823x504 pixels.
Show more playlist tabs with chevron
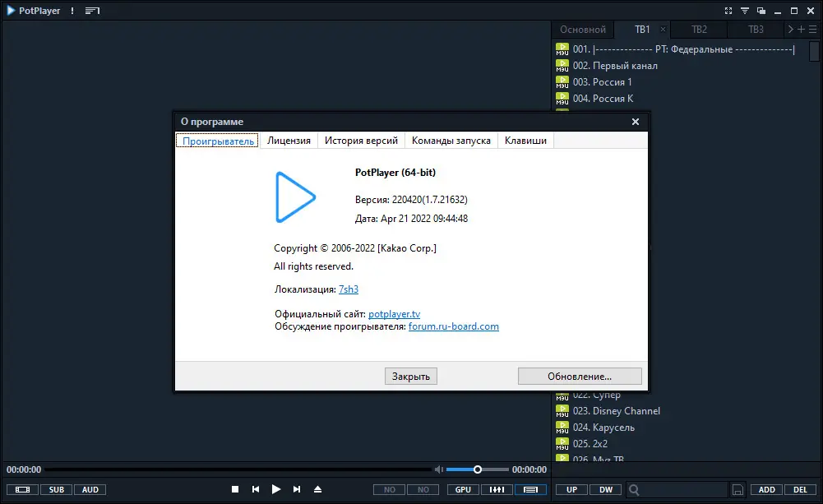(790, 30)
